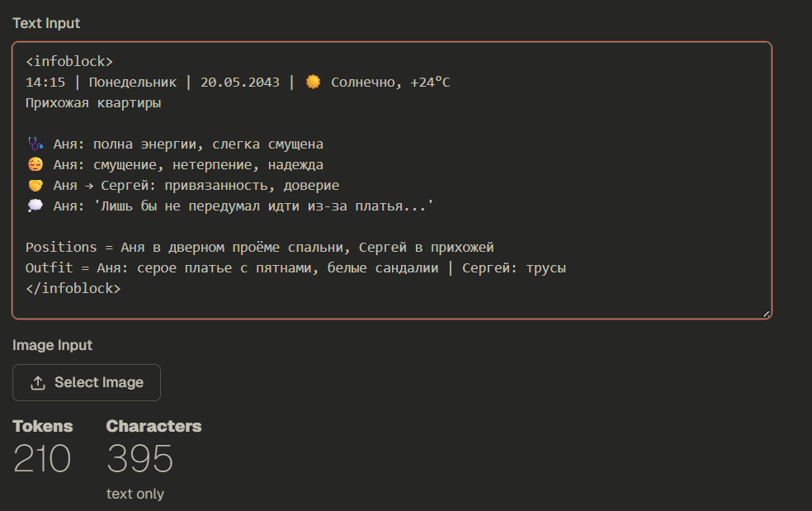Viewport: 812px width, 511px height.
Task: Click the thought bubble emoji icon
Action: coord(34,206)
